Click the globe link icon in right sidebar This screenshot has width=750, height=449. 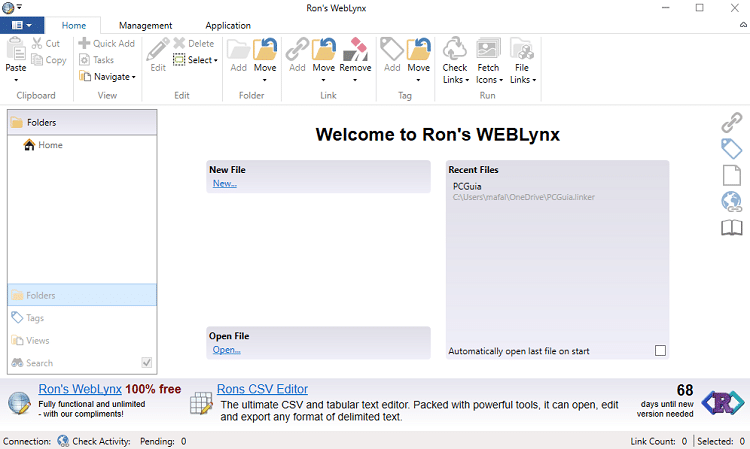tap(732, 201)
